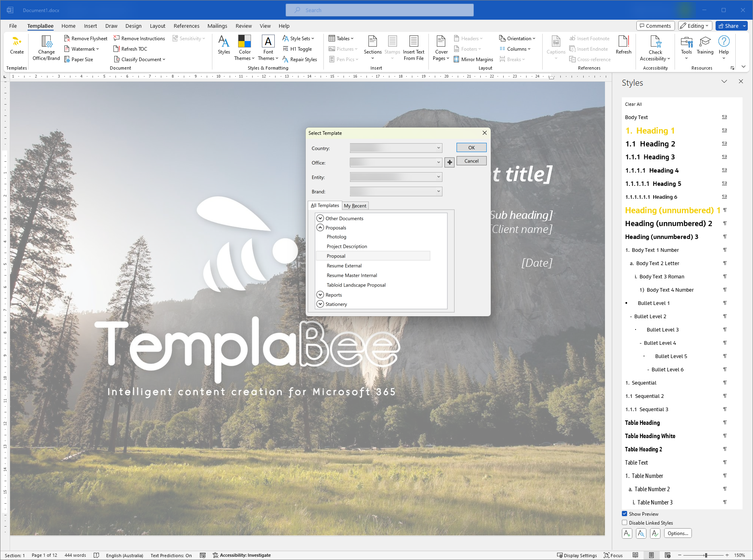The image size is (753, 560).
Task: Switch to My Recent tab
Action: (x=355, y=206)
